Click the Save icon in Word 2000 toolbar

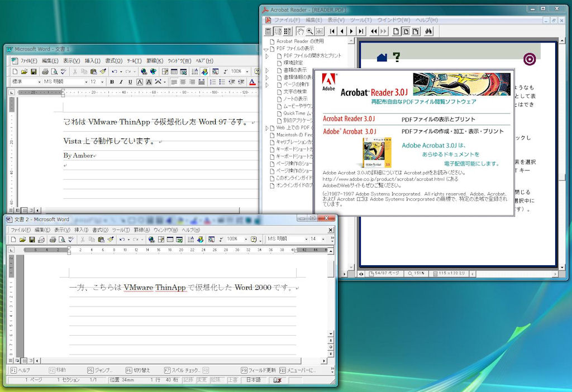coord(32,240)
